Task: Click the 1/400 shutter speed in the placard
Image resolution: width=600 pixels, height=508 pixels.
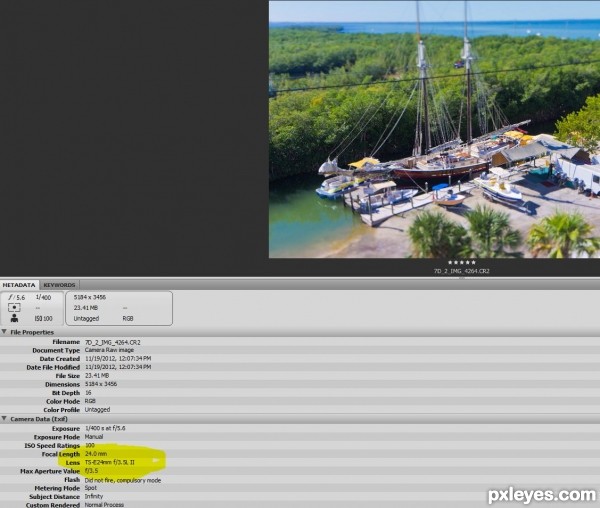Action: (x=43, y=297)
